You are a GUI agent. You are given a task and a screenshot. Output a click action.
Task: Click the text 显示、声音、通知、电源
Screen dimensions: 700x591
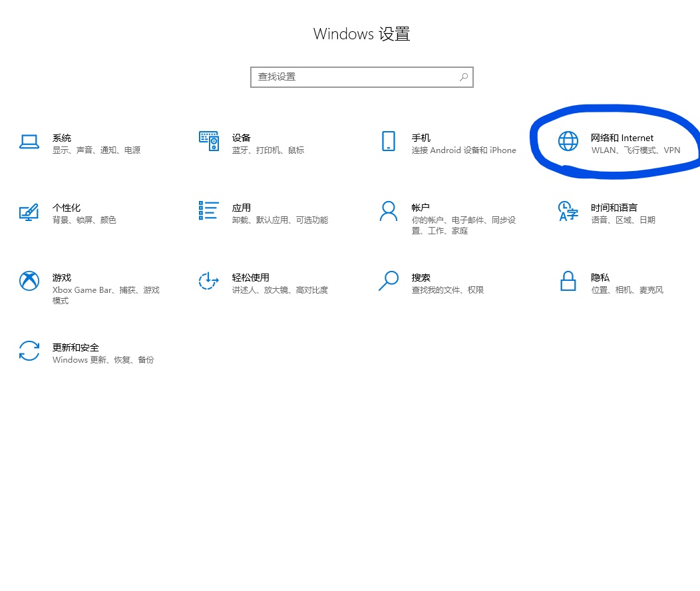click(96, 150)
